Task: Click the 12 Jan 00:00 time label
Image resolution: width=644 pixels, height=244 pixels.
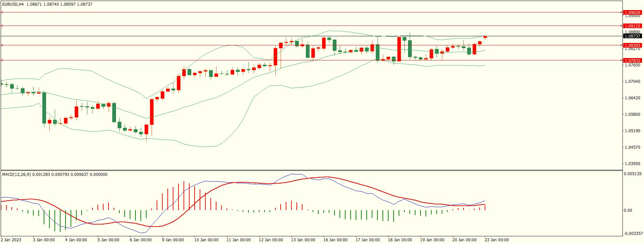Action: [x=271, y=240]
